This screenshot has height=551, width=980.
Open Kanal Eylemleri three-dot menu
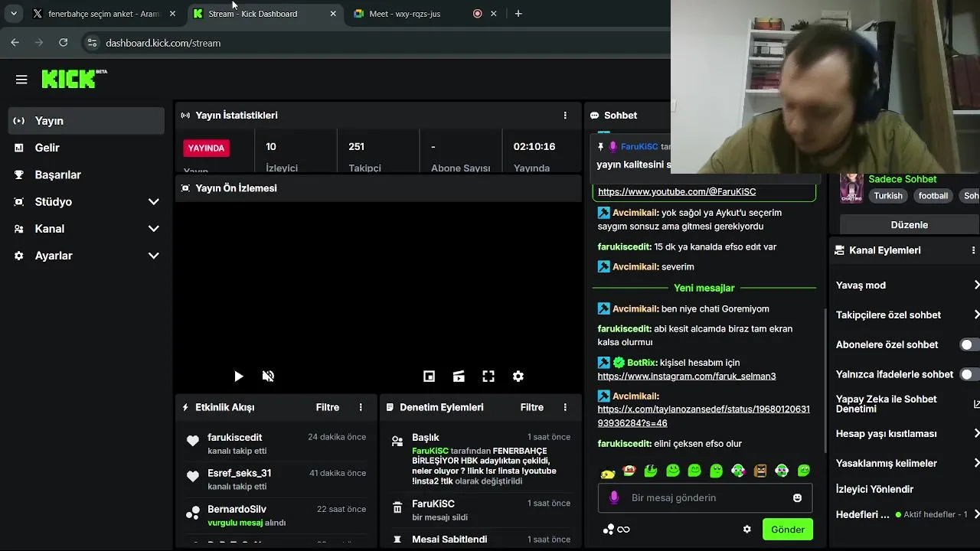(973, 250)
